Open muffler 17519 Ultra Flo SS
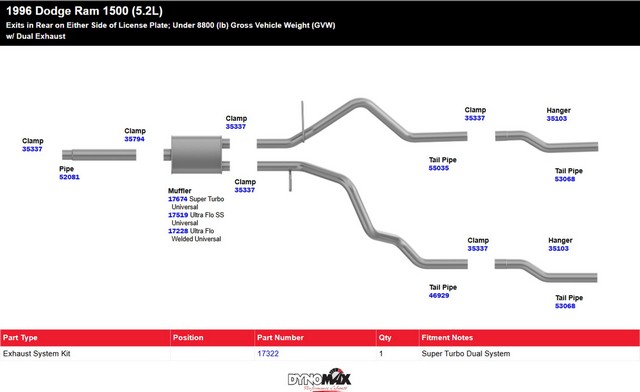This screenshot has height=392, width=640. click(x=178, y=215)
